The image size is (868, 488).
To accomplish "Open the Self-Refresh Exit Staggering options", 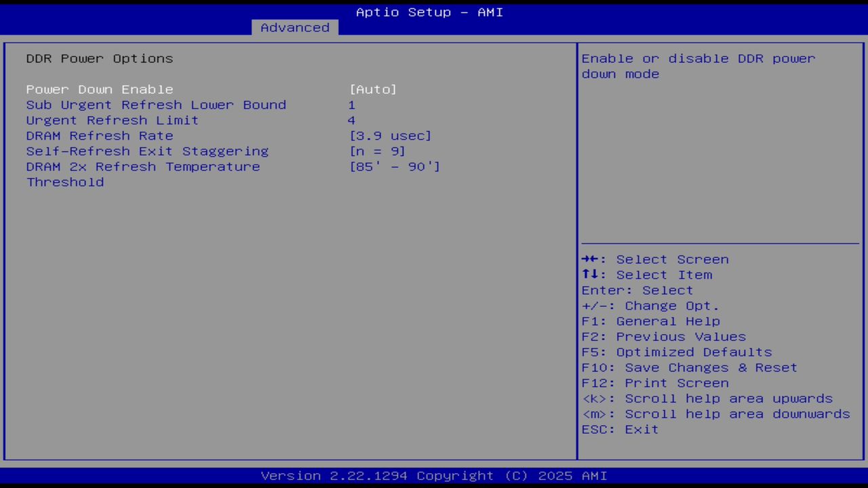I will [147, 151].
